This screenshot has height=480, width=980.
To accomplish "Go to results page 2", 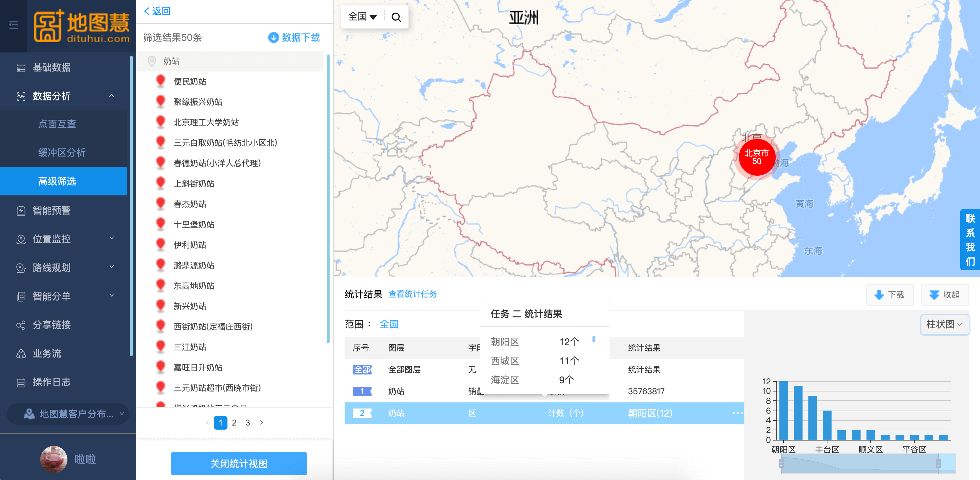I will pos(234,422).
